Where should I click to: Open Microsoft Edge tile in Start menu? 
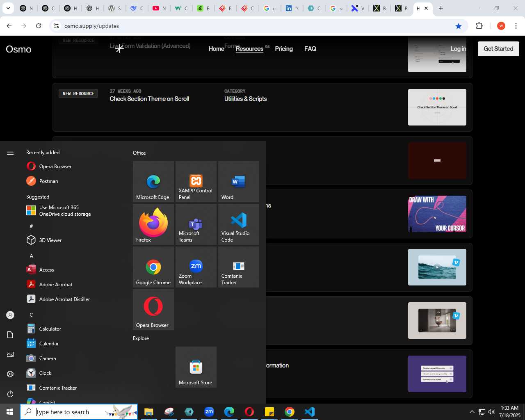pos(153,182)
